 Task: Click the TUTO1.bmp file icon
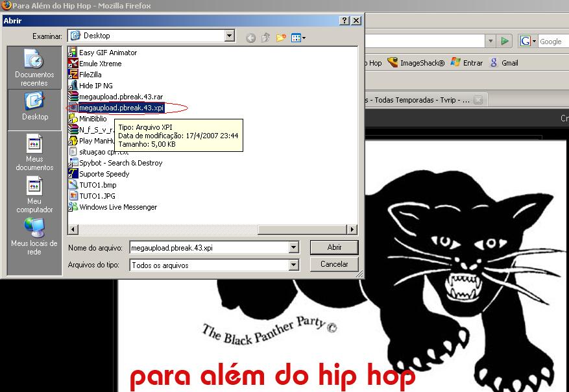(73, 185)
